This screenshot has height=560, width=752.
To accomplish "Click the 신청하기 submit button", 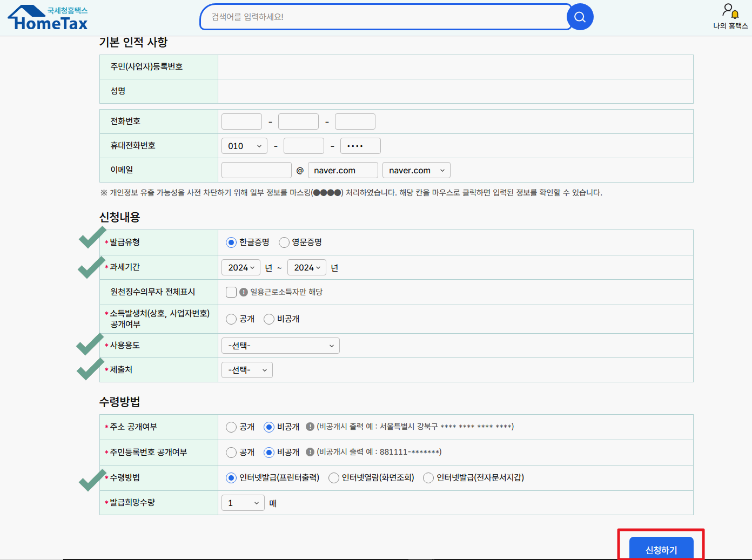I will coord(661,549).
